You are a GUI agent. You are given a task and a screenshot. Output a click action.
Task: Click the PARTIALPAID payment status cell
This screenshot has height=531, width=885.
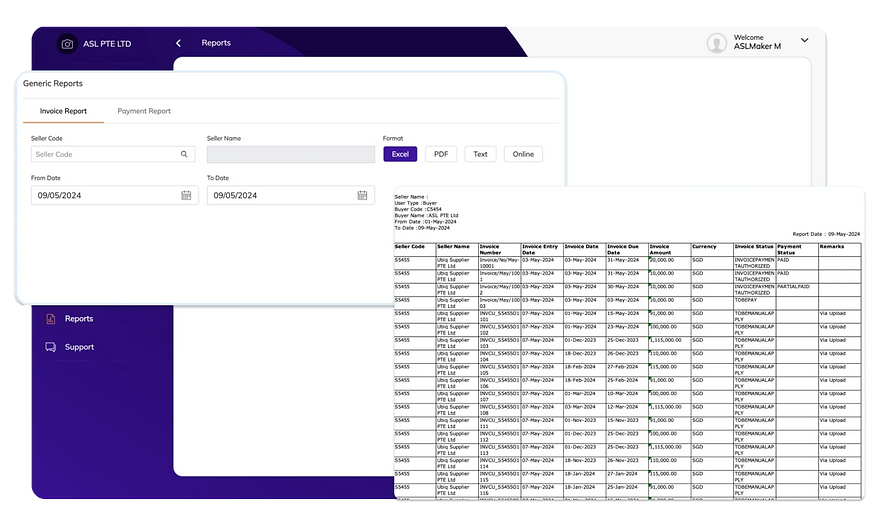[x=797, y=290]
